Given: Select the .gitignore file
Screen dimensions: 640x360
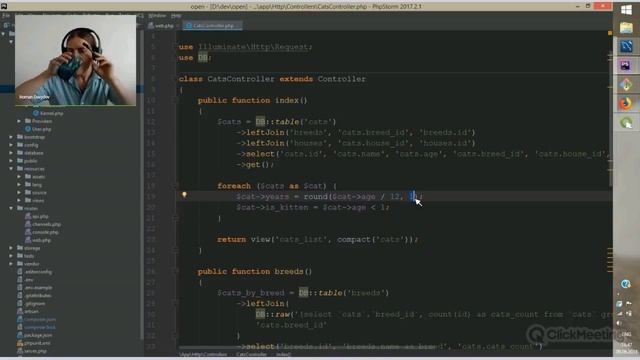Looking at the screenshot, I should (x=35, y=304).
